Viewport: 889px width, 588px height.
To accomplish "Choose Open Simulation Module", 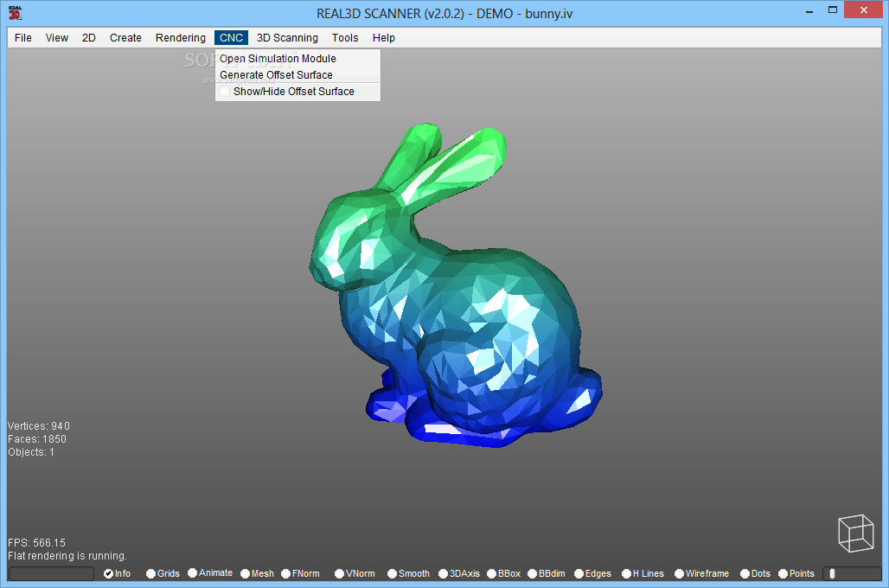I will (297, 59).
